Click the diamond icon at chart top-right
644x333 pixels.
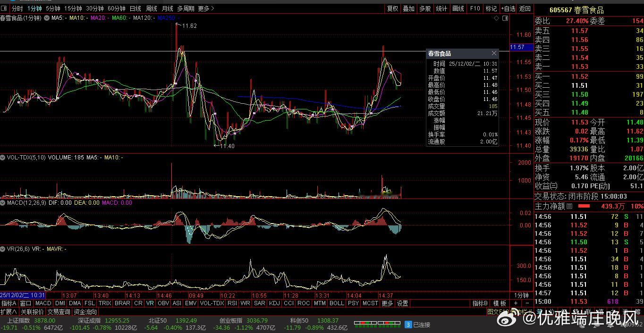click(x=496, y=18)
